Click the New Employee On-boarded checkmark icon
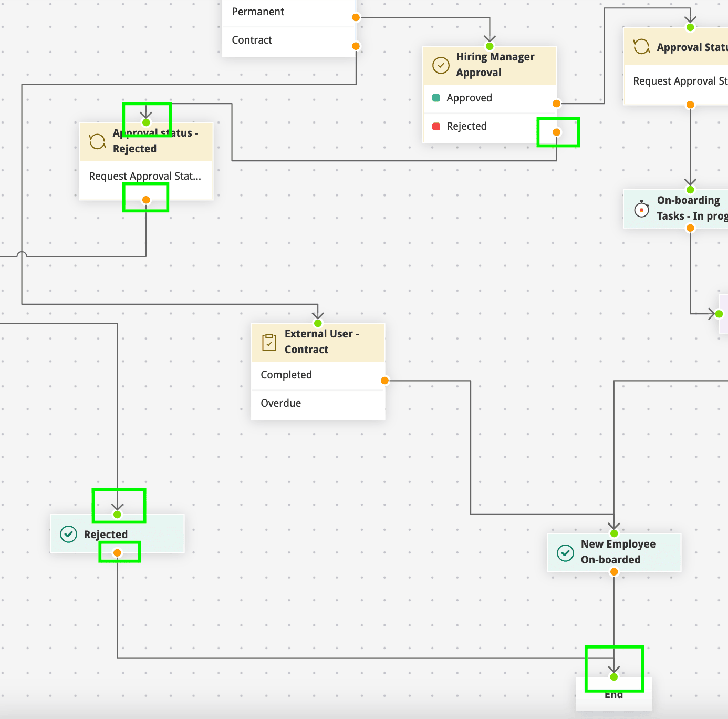Image resolution: width=728 pixels, height=719 pixels. [x=565, y=552]
